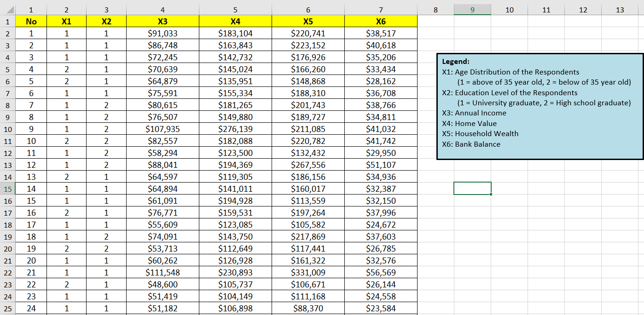Select cell with $331,009
644x315 pixels.
coord(308,272)
